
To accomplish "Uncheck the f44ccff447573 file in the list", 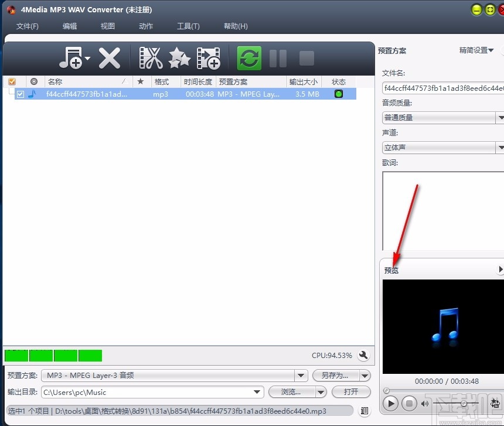I will point(21,94).
